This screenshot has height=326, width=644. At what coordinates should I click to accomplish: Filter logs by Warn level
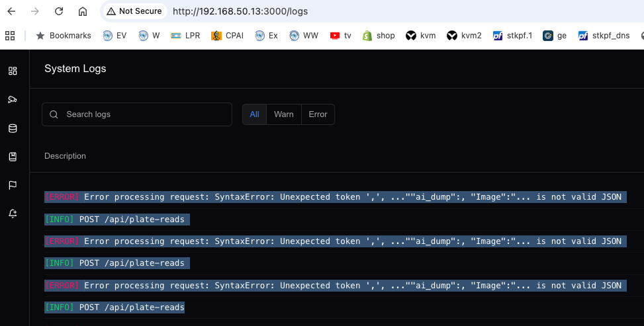pyautogui.click(x=283, y=114)
